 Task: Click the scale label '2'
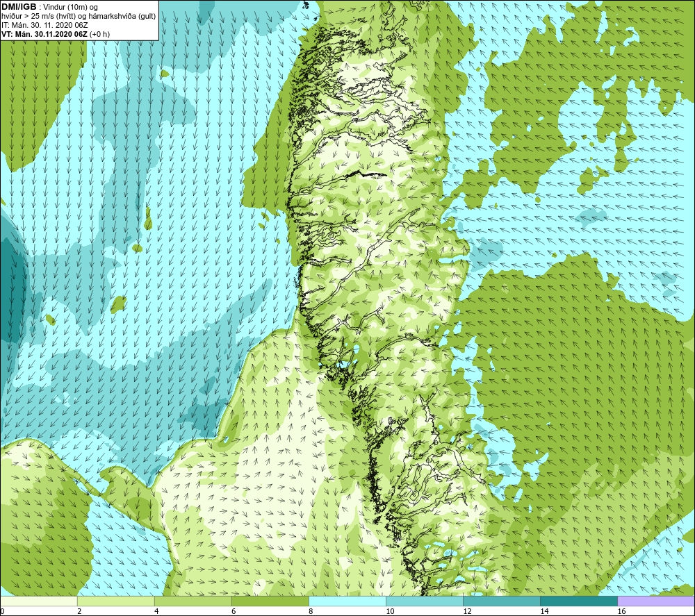79,612
